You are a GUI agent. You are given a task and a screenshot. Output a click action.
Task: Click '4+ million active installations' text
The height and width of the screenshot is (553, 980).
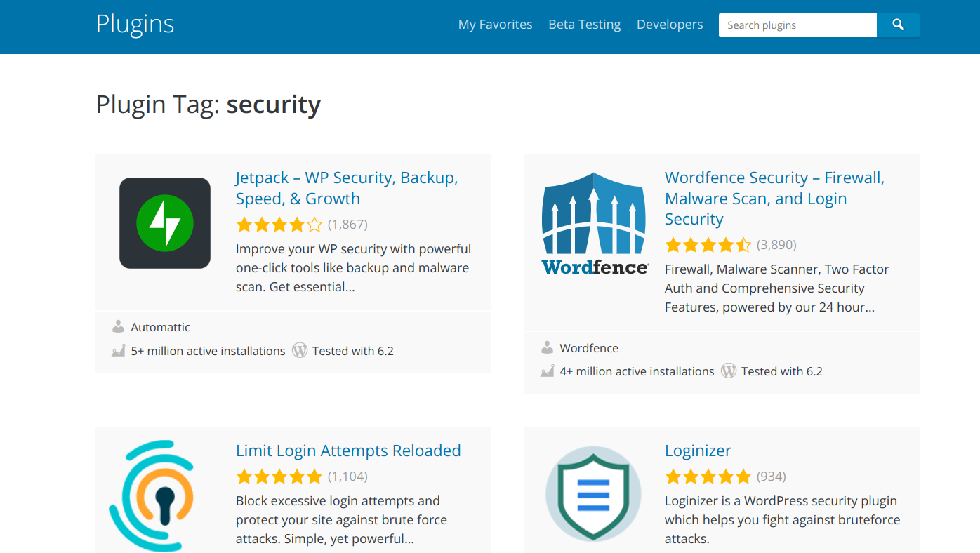[x=637, y=371]
